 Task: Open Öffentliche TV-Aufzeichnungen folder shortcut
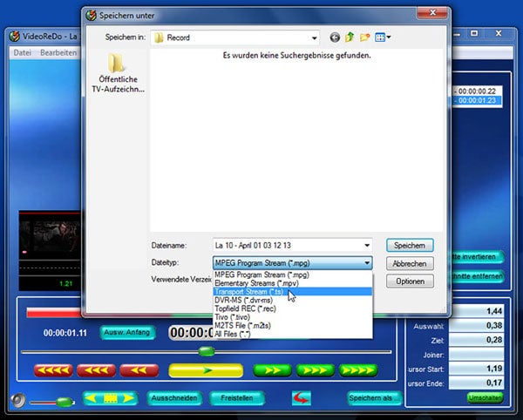click(118, 73)
